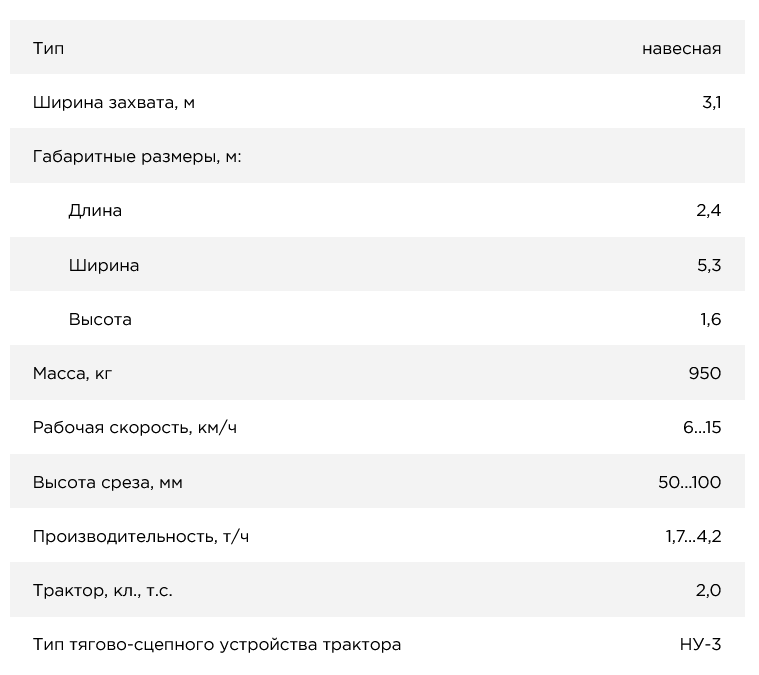Click the width value 5,3
Image resolution: width=759 pixels, height=675 pixels.
point(710,265)
